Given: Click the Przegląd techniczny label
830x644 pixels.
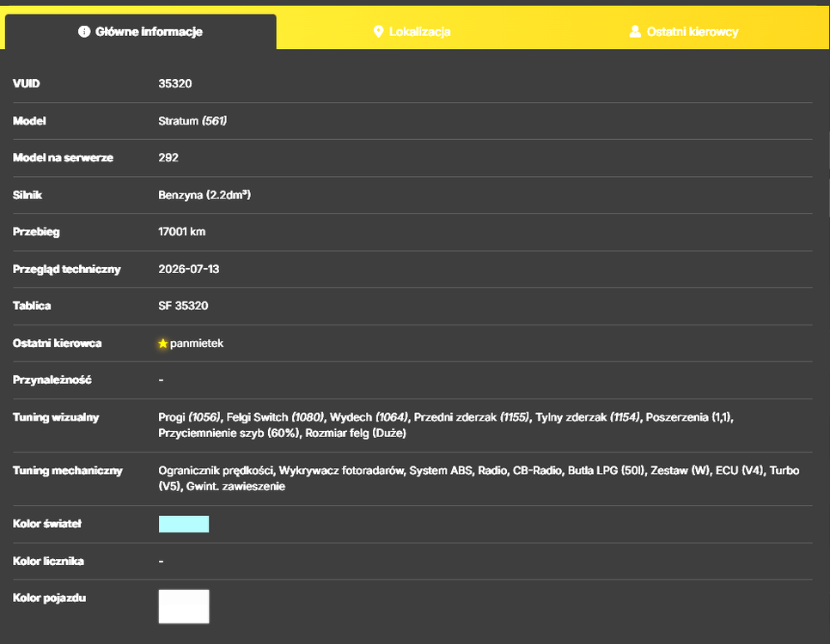Looking at the screenshot, I should click(67, 270).
